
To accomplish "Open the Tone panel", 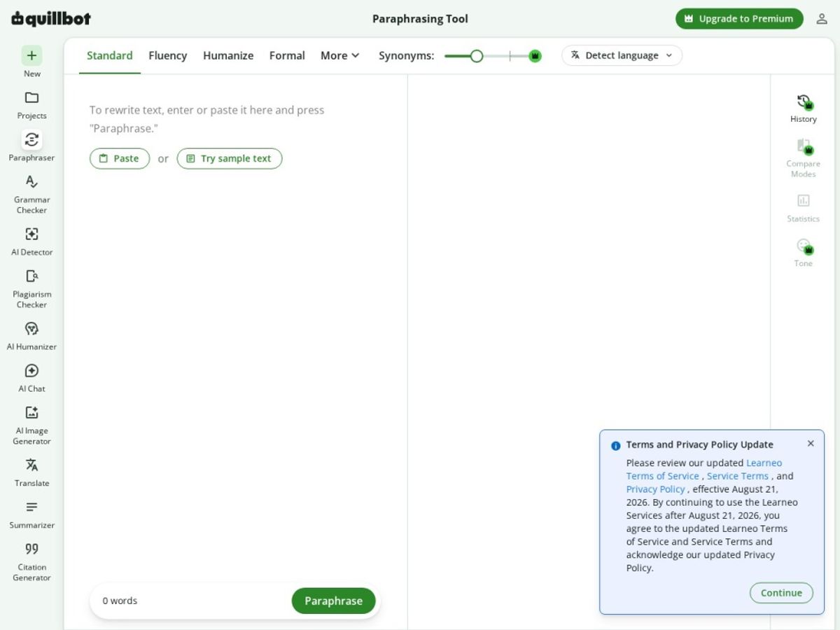I will (x=803, y=253).
